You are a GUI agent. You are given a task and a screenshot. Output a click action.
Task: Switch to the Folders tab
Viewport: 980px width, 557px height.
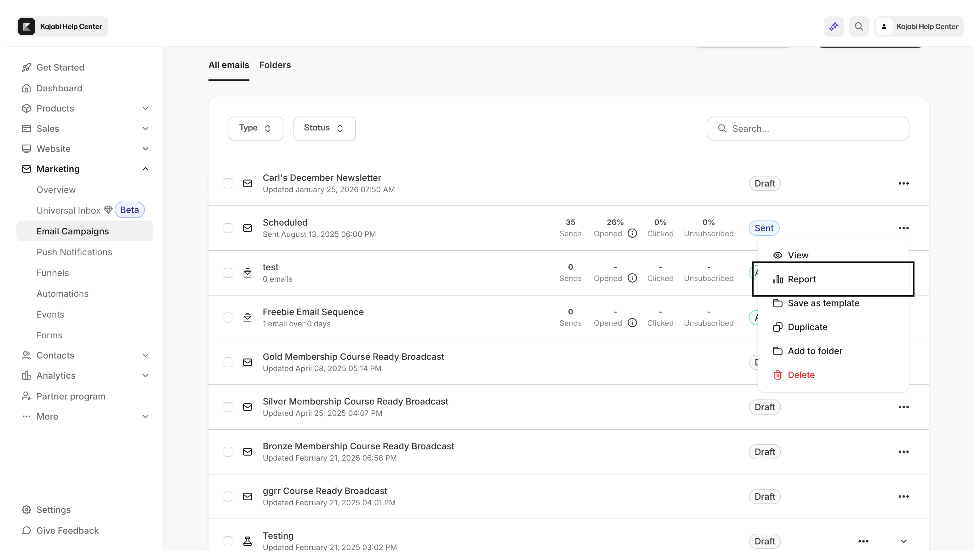[275, 65]
